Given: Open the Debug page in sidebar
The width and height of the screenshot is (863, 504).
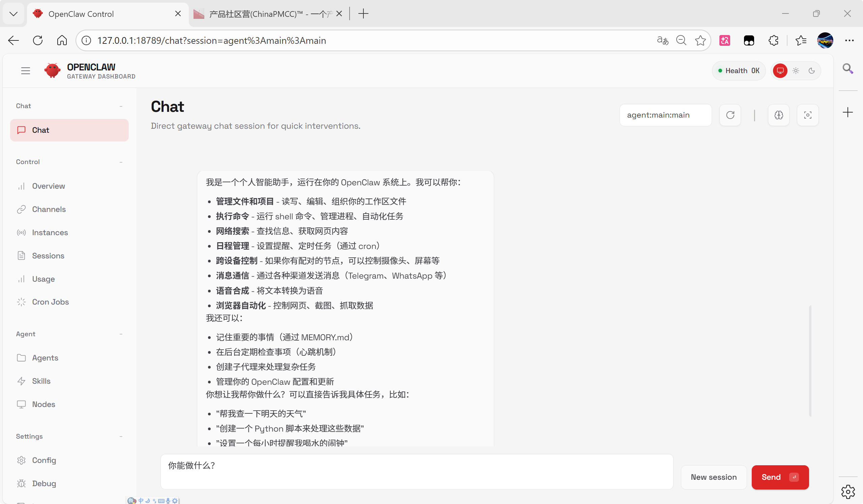Looking at the screenshot, I should (x=44, y=483).
